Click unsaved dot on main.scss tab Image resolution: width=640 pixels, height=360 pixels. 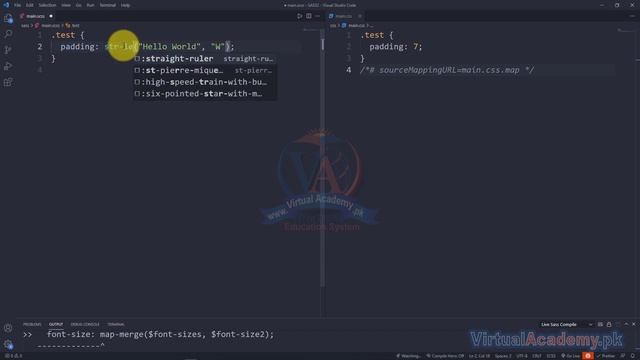(51, 16)
